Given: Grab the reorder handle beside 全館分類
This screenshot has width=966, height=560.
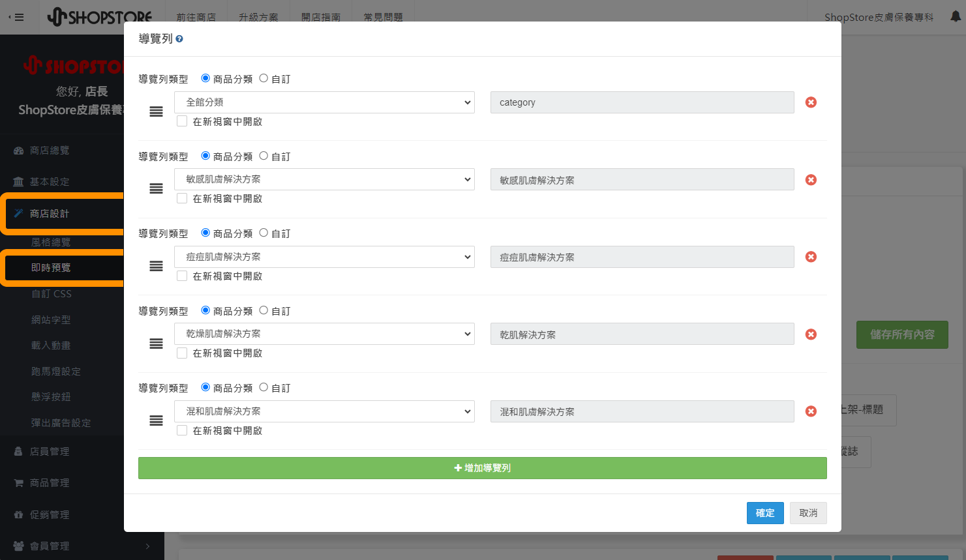Looking at the screenshot, I should (x=156, y=111).
